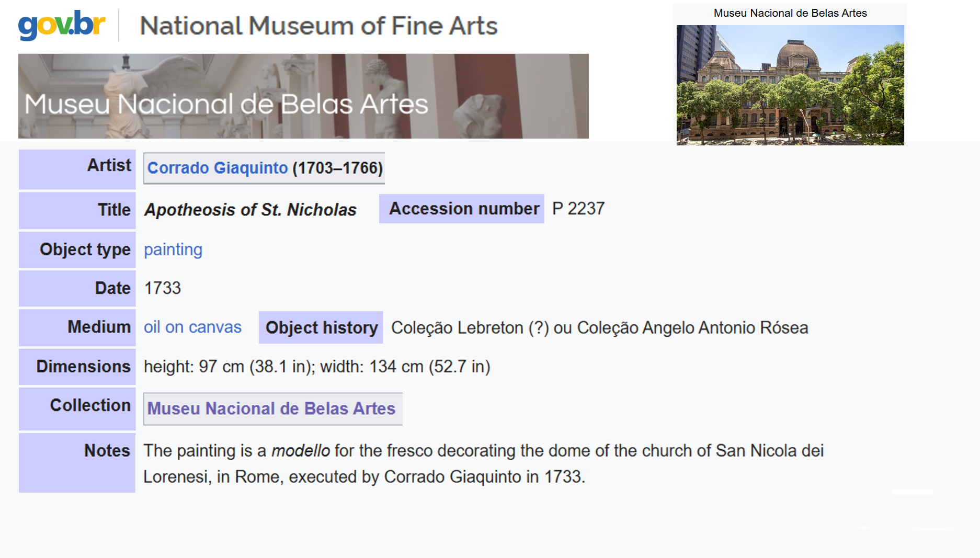The height and width of the screenshot is (558, 980).
Task: Click the Apotheosis of St. Nicholas title text
Action: [x=250, y=210]
